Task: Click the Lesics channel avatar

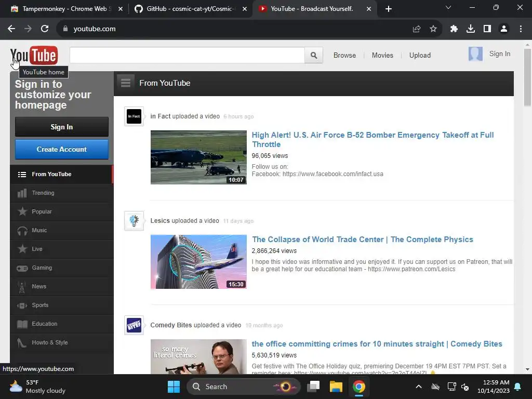Action: [x=134, y=221]
